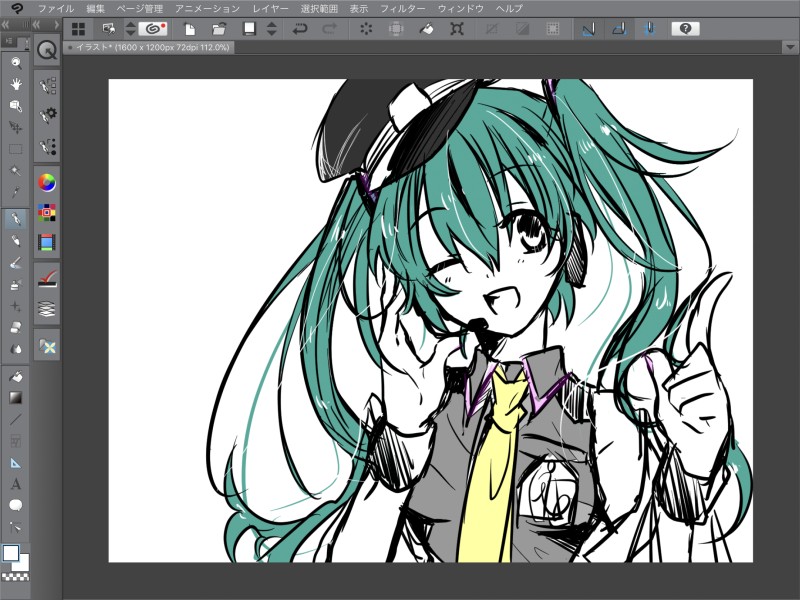
Task: Select the Gradient tool
Action: click(x=16, y=397)
